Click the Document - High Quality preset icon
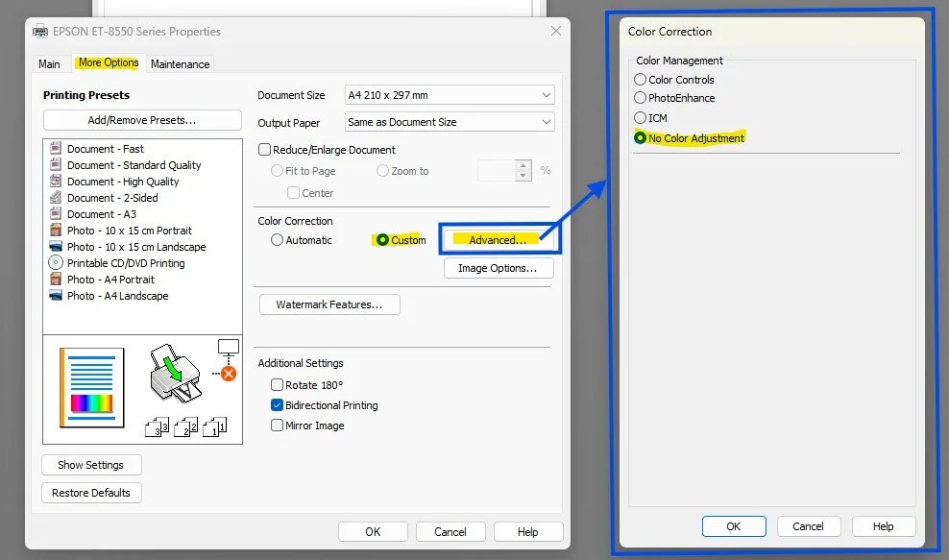Image resolution: width=949 pixels, height=560 pixels. pyautogui.click(x=56, y=181)
